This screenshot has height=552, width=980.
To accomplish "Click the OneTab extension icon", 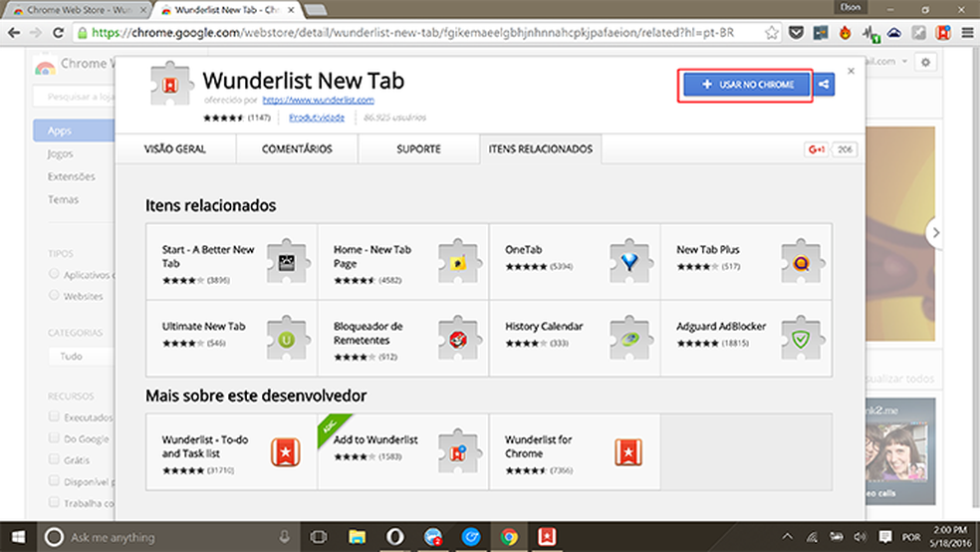I will (630, 261).
